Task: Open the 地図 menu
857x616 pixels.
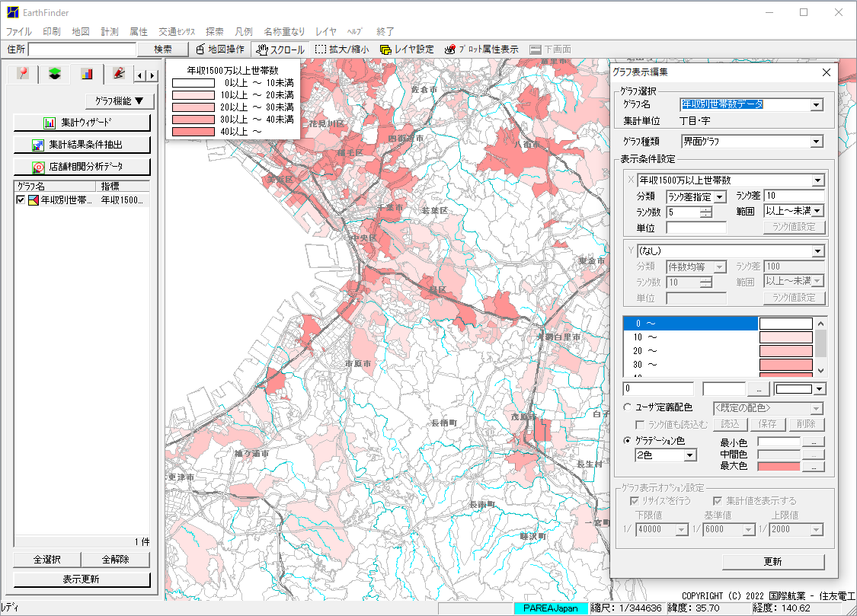Action: [x=80, y=32]
